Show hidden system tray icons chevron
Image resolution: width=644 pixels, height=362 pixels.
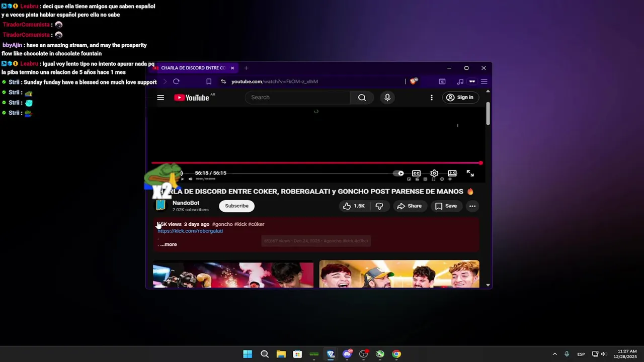[554, 354]
